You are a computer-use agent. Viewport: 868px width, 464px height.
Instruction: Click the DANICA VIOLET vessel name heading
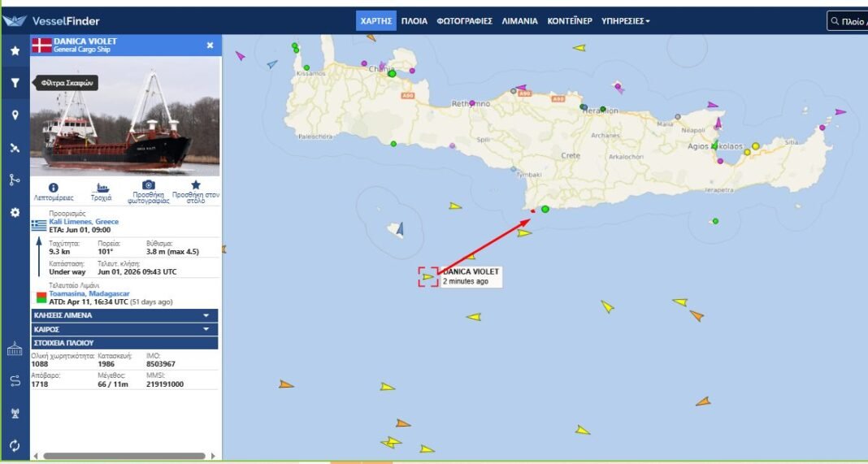85,41
